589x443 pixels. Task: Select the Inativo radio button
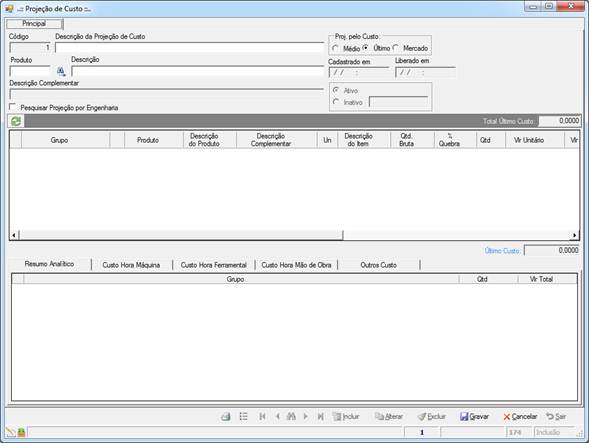click(x=336, y=102)
